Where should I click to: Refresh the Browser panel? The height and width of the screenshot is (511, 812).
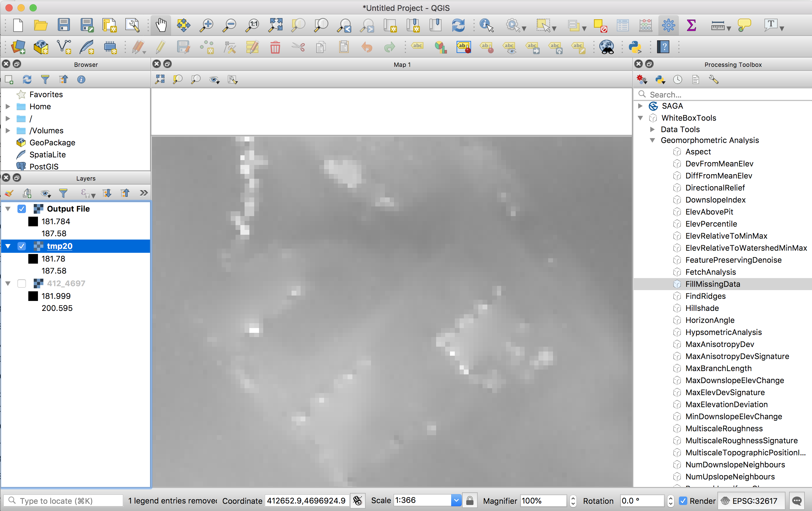(x=27, y=79)
